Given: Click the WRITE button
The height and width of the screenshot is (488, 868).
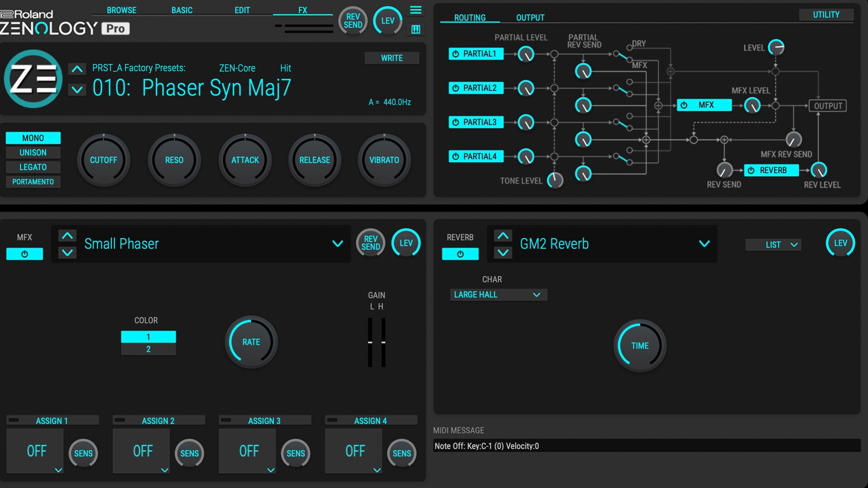Looking at the screenshot, I should [392, 58].
